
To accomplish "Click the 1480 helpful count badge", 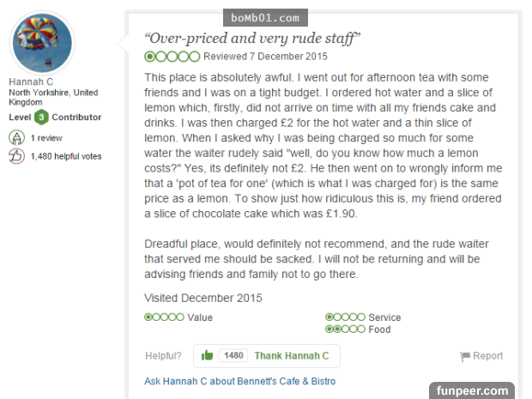I will (x=233, y=355).
